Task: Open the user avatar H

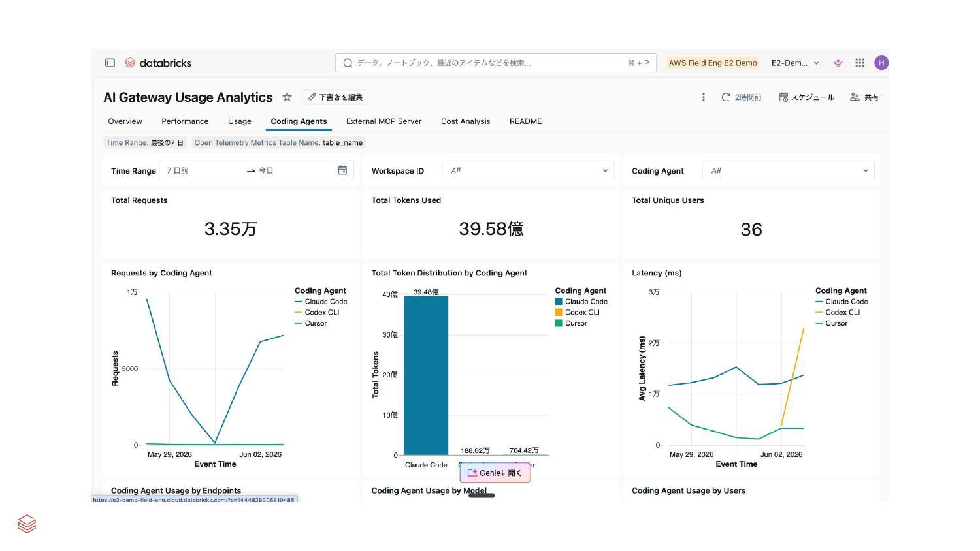Action: [881, 63]
